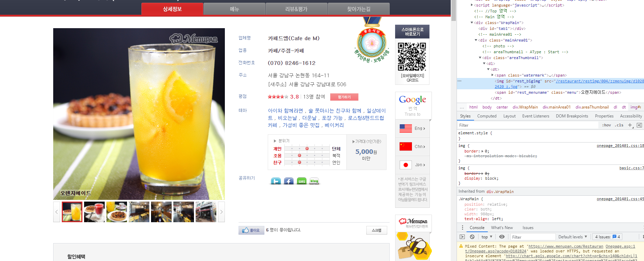
Task: Share via the blog icon
Action: [314, 181]
